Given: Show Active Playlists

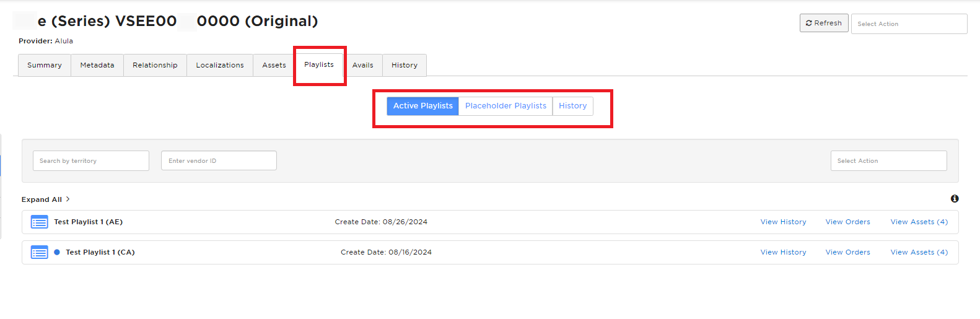Looking at the screenshot, I should tap(423, 106).
